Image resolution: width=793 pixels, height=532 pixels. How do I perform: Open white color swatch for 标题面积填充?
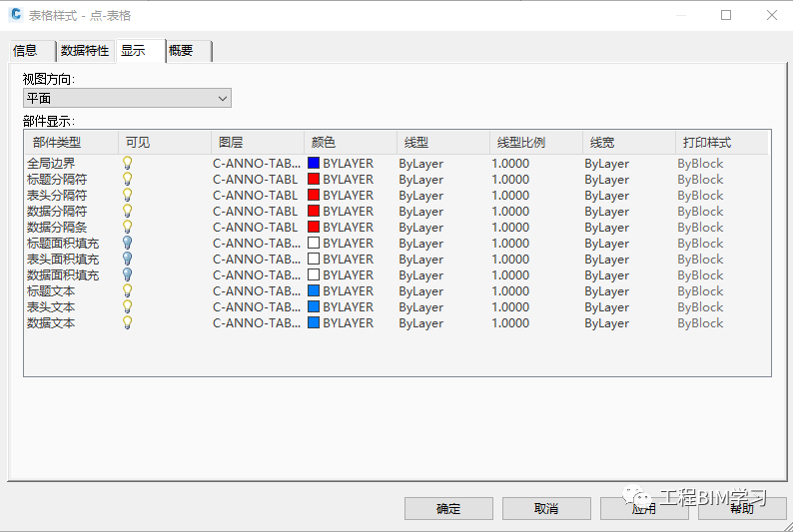(x=314, y=243)
